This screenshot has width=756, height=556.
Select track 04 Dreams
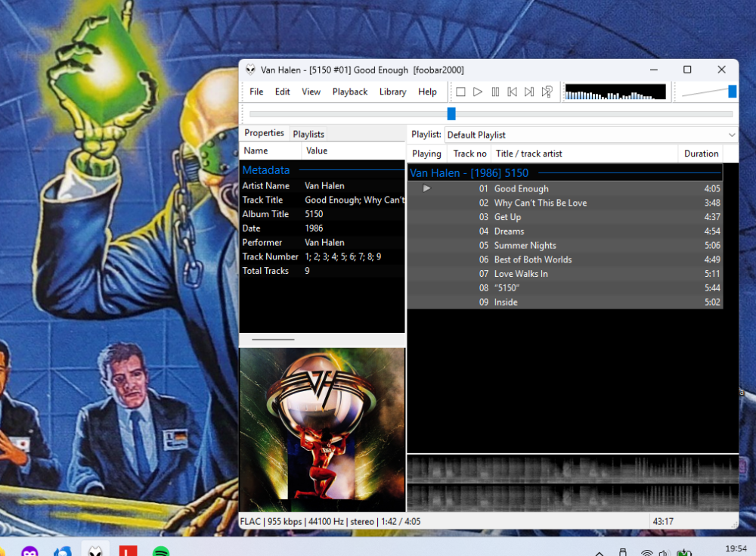click(565, 231)
